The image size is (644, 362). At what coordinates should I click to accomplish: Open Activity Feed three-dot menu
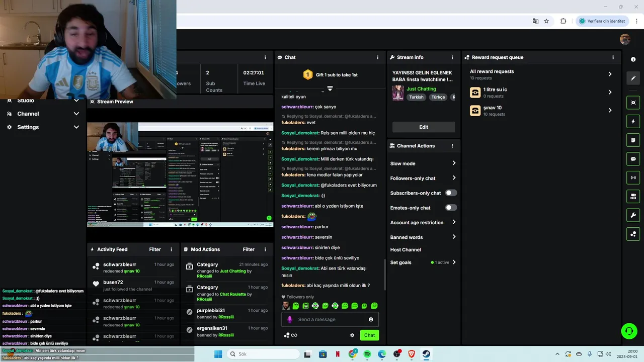[x=171, y=249]
